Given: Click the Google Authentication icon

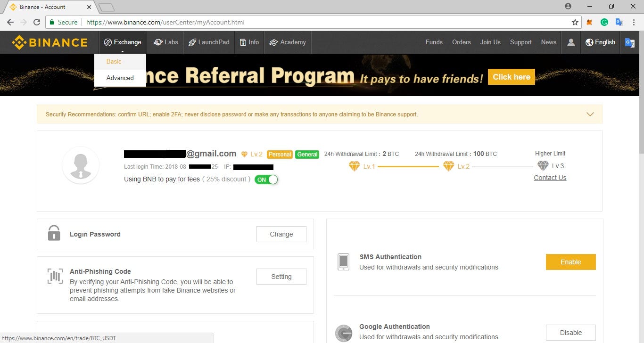Looking at the screenshot, I should coord(344,333).
